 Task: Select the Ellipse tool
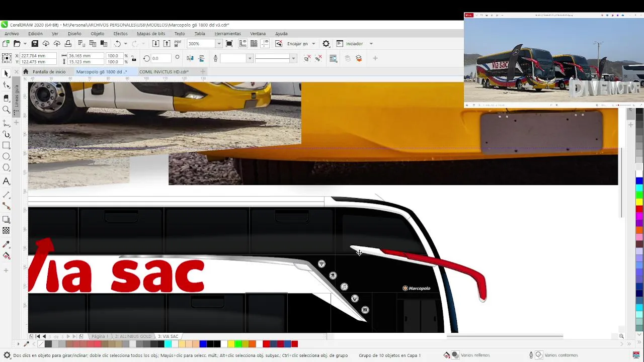tap(6, 157)
